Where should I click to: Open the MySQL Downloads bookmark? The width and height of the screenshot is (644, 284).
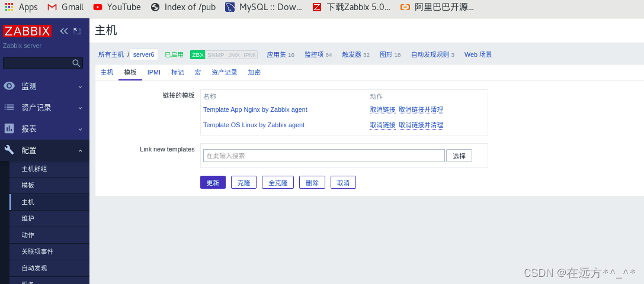[264, 7]
